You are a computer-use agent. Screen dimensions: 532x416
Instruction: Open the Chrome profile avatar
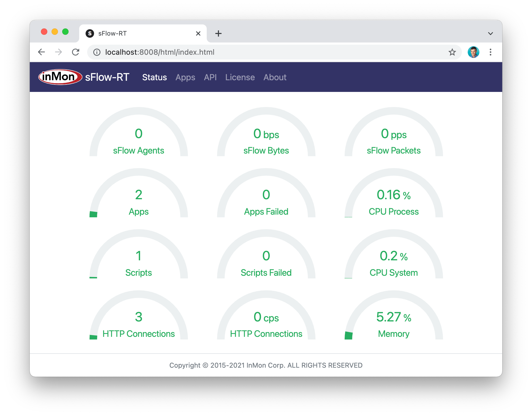[473, 52]
